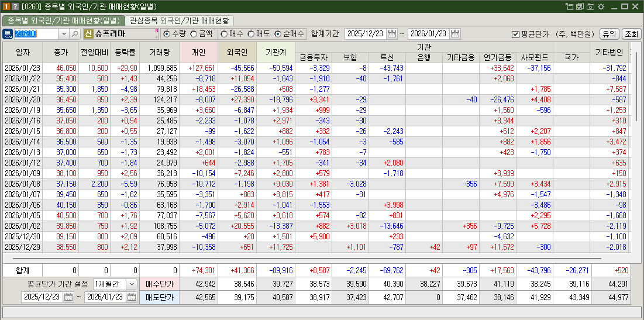Open calendar for 합계기간 end date 2026/01/23
Viewport: 644px width, 320px height.
[x=455, y=34]
